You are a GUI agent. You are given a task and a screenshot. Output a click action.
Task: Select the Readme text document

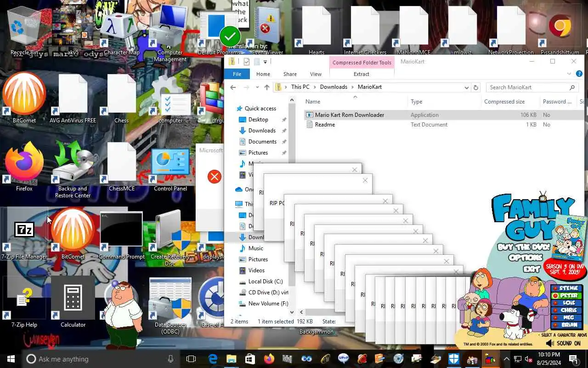coord(325,125)
